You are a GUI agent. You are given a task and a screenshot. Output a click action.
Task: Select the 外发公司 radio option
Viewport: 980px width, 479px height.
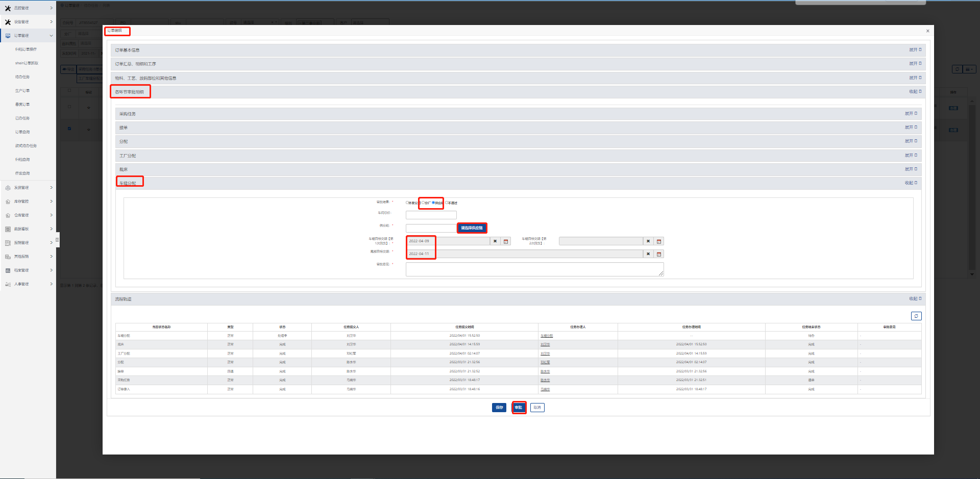coord(407,203)
